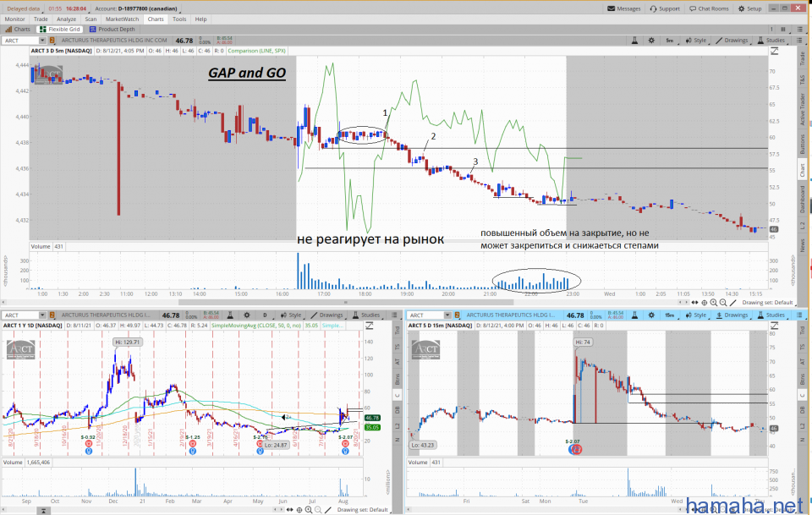The width and height of the screenshot is (812, 515).
Task: Click the flask share icon in the 15m chart
Action: point(634,315)
